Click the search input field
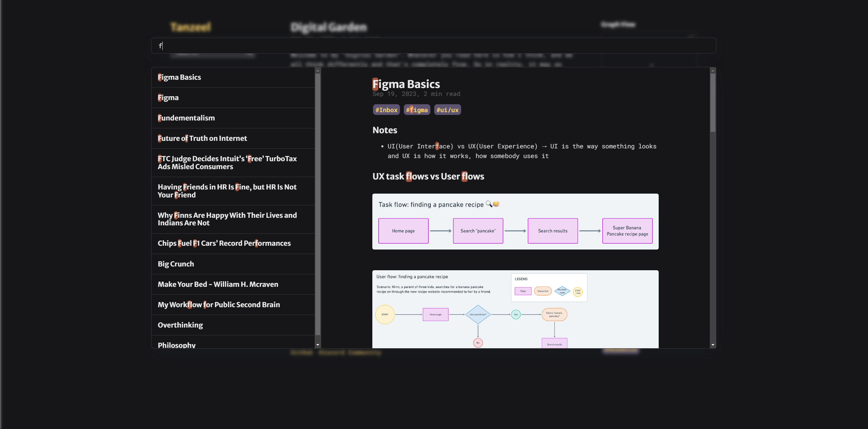Screen dimensions: 868x429 point(433,46)
